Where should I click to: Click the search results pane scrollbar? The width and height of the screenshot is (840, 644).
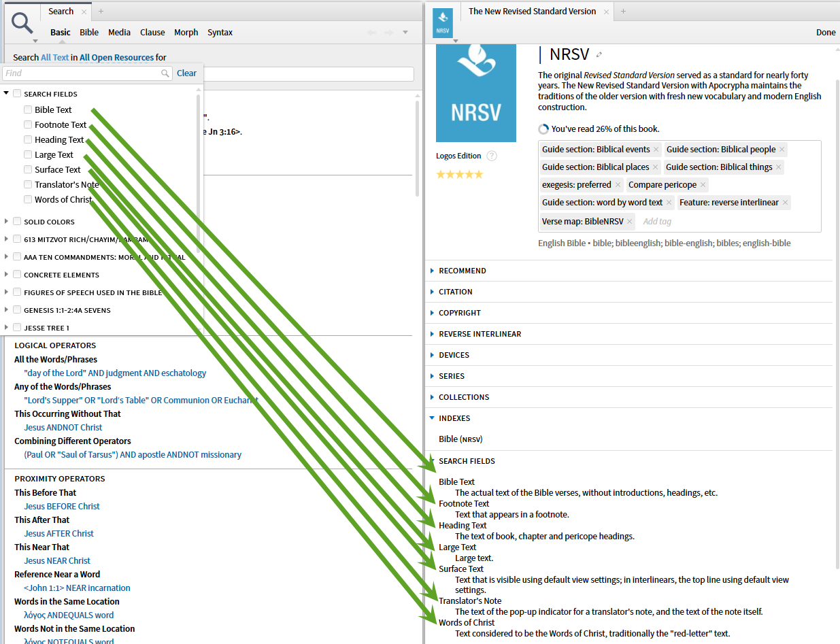[x=417, y=148]
